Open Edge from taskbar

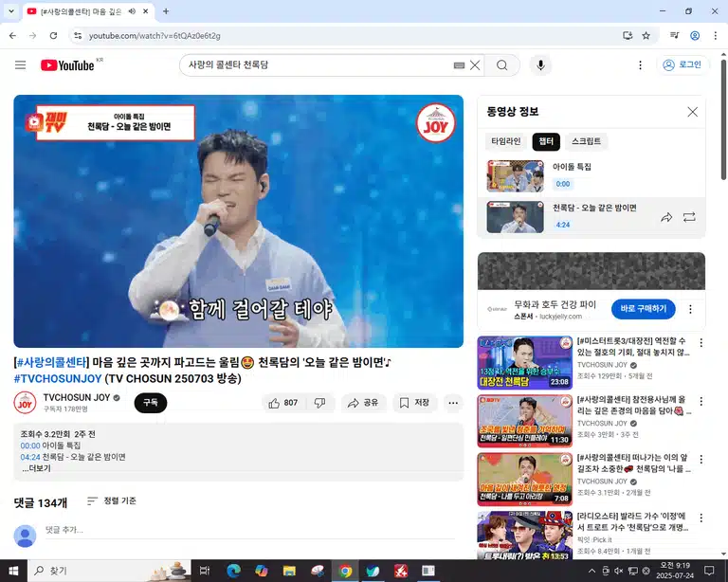point(232,571)
